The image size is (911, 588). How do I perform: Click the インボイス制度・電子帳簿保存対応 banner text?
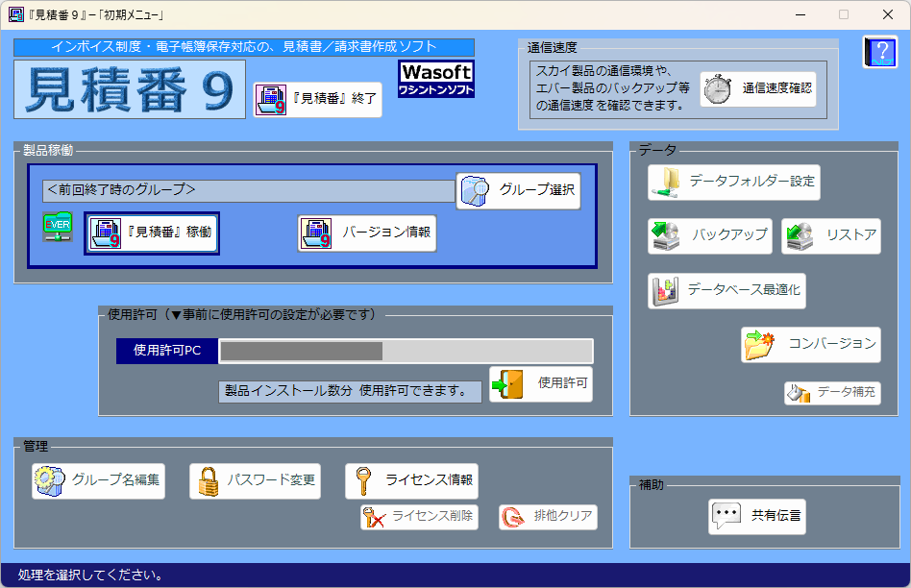[243, 47]
